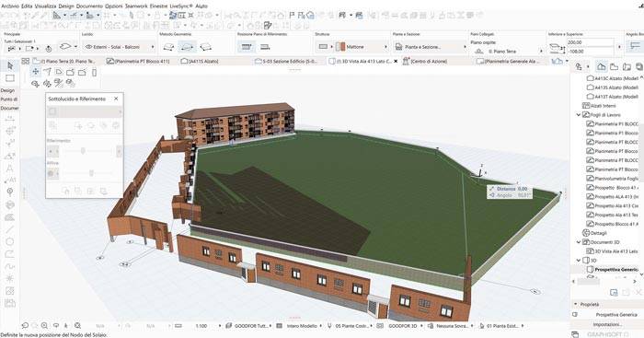The width and height of the screenshot is (644, 338).
Task: Close the Sottolucido e Riferimento palette
Action: pyautogui.click(x=116, y=99)
